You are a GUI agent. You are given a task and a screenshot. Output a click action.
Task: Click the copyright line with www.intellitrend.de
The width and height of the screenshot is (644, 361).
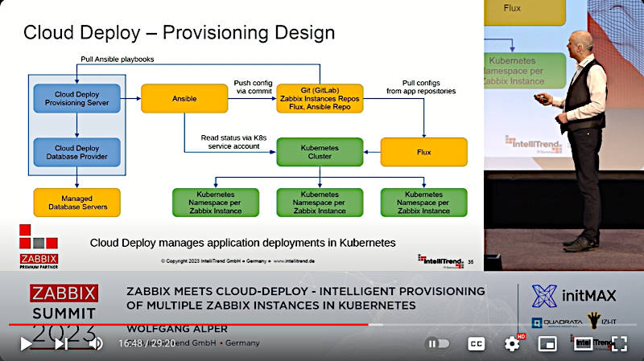[x=237, y=261]
